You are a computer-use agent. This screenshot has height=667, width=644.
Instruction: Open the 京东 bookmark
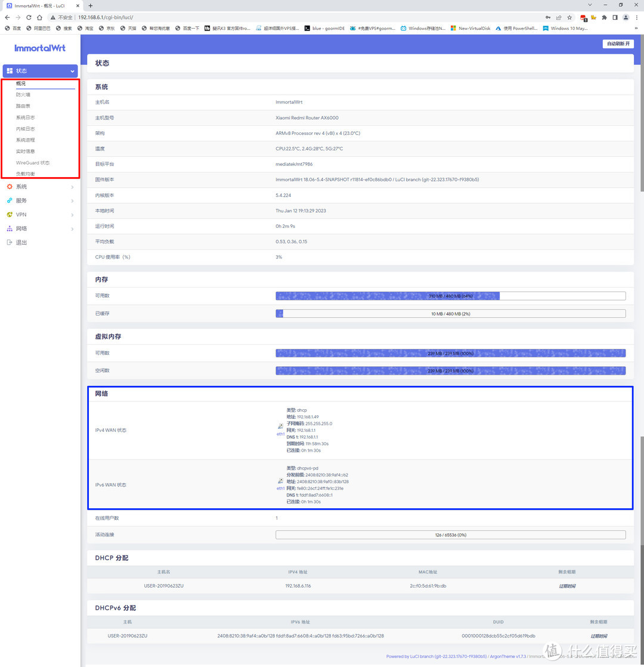click(107, 29)
